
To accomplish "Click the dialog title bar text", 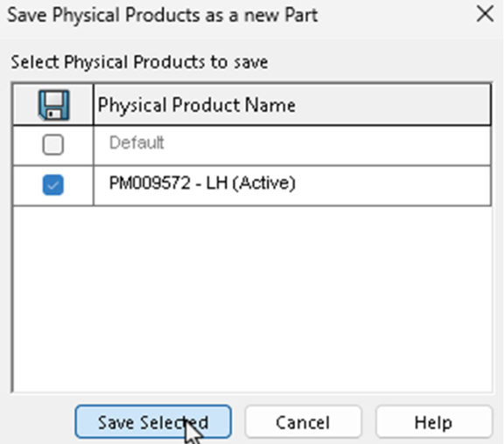I will (163, 15).
